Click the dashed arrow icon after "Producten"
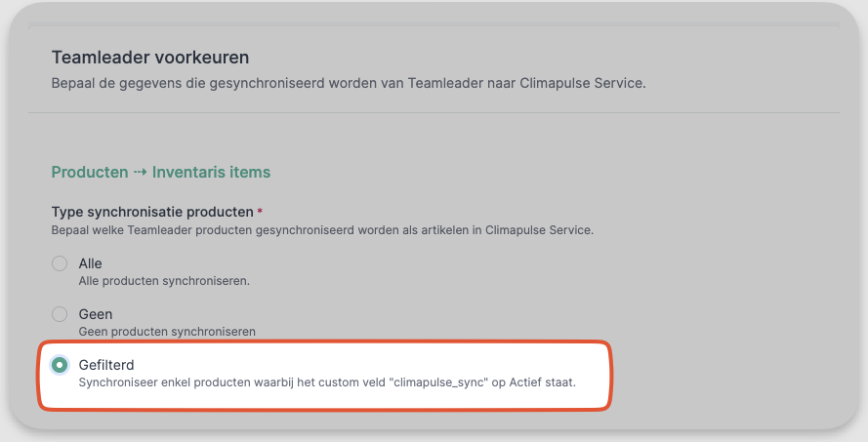This screenshot has height=442, width=868. coord(140,172)
